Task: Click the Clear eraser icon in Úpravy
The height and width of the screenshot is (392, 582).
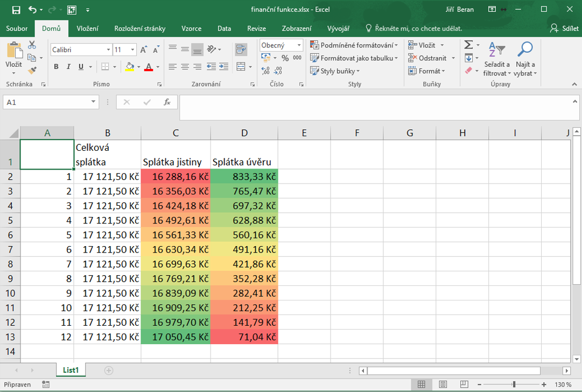Action: tap(468, 70)
